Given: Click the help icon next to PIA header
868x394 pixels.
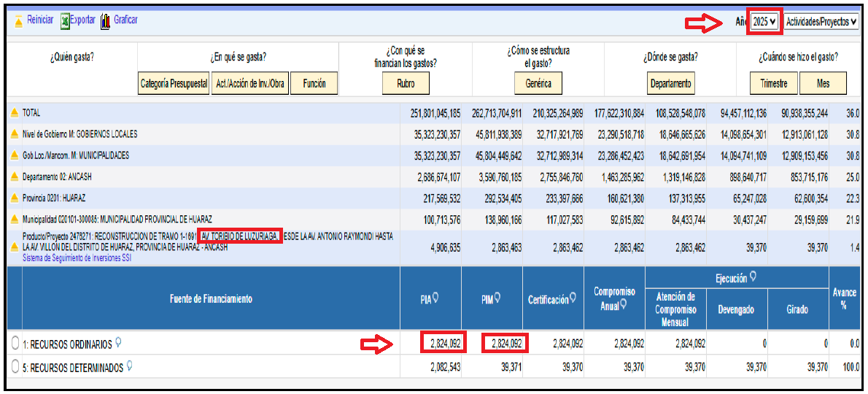Looking at the screenshot, I should tap(435, 298).
